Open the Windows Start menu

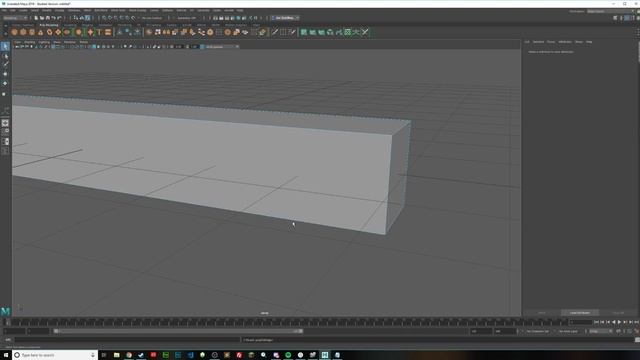pyautogui.click(x=6, y=355)
